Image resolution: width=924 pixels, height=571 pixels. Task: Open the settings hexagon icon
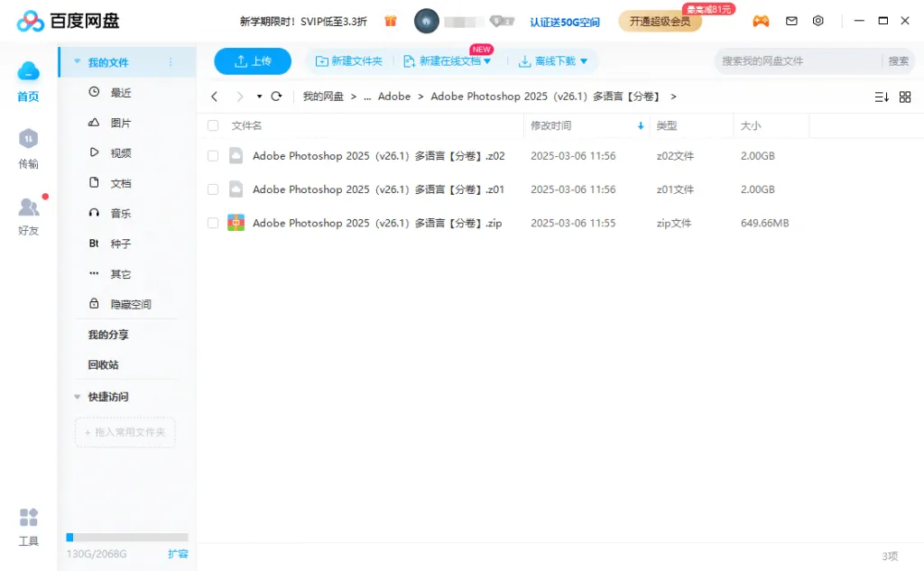coord(818,21)
